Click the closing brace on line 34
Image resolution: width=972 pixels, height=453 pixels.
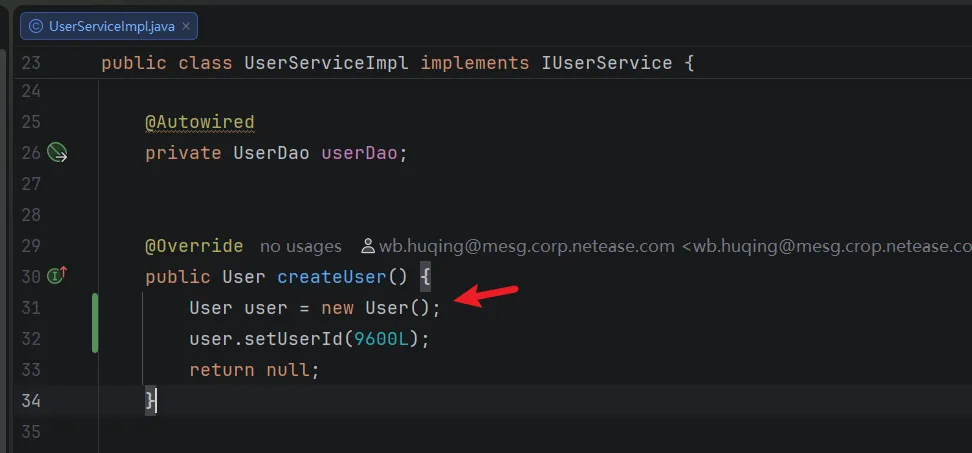(151, 400)
